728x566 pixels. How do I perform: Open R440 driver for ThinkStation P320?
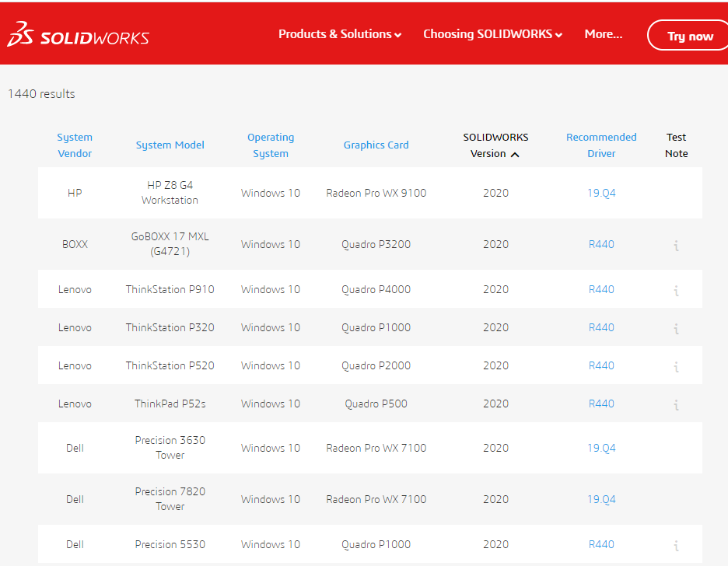(x=601, y=327)
